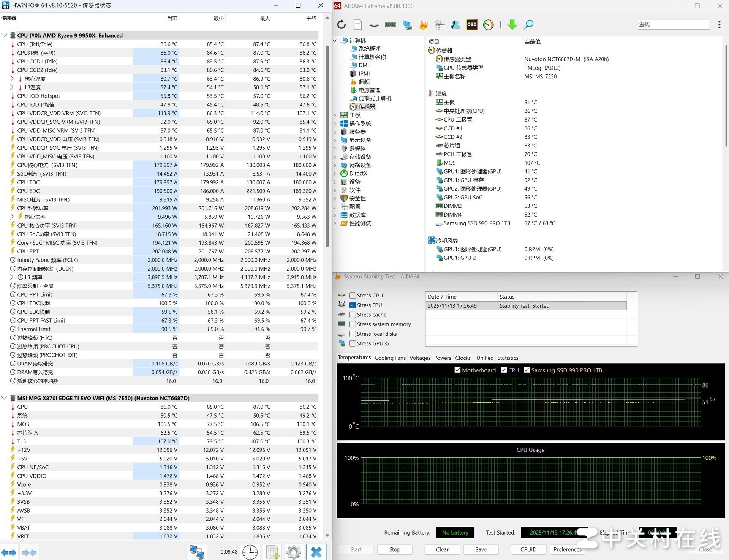This screenshot has width=729, height=560.
Task: Open AIDA64 search with the magnifier icon
Action: (x=528, y=24)
